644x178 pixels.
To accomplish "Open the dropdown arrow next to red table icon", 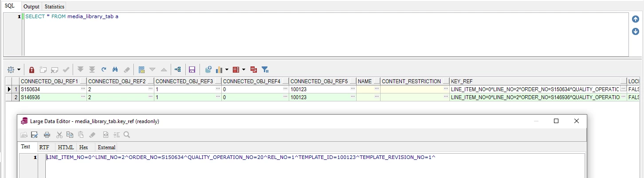I will 244,70.
